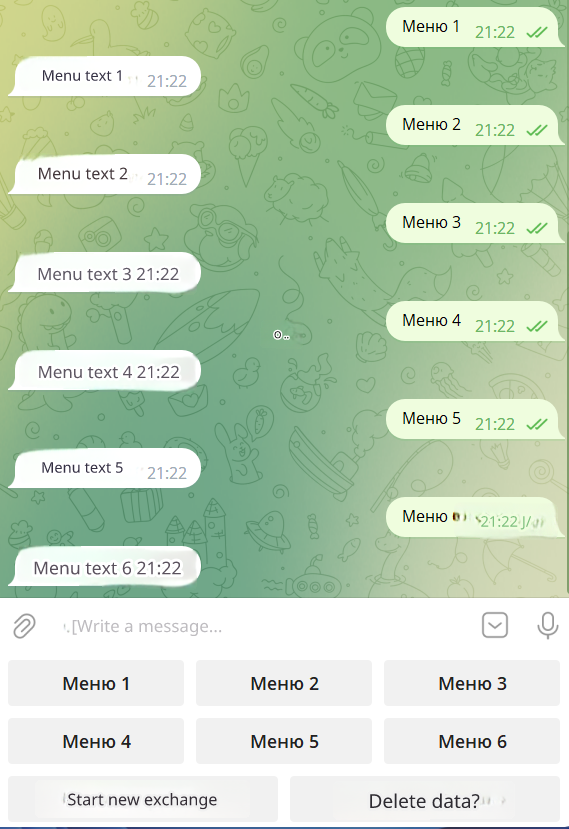
Task: Click the read checkmarks on Меню 4 message
Action: pos(537,326)
